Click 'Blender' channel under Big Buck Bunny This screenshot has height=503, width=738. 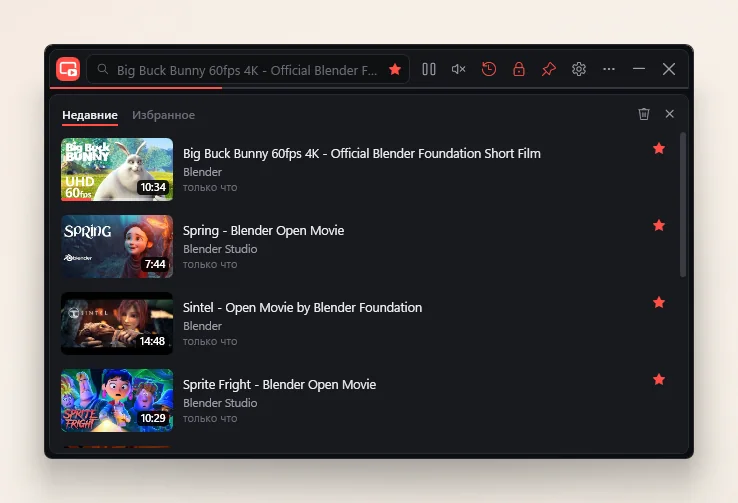202,172
